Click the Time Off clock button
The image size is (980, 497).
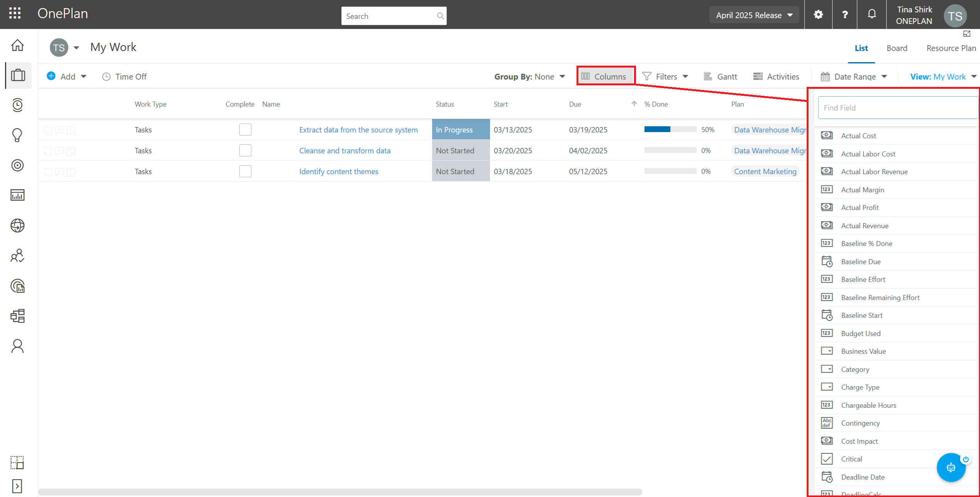pos(124,77)
